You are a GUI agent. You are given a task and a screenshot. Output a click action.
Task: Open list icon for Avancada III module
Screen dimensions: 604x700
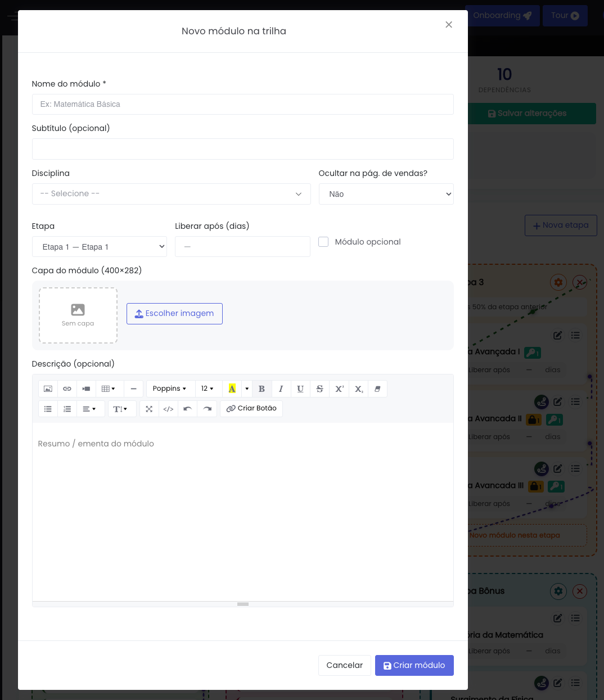coord(575,468)
